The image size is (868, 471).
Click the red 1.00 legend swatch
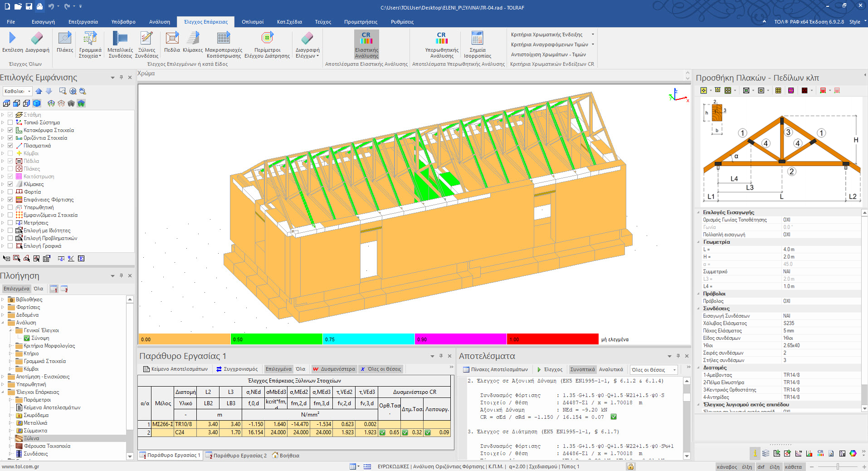(x=553, y=339)
